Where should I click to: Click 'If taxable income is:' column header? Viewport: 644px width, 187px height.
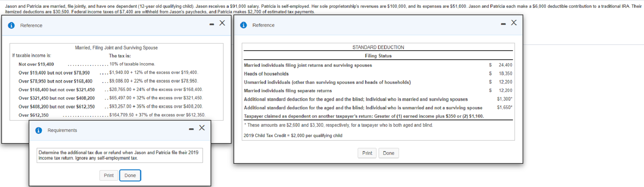pos(32,55)
